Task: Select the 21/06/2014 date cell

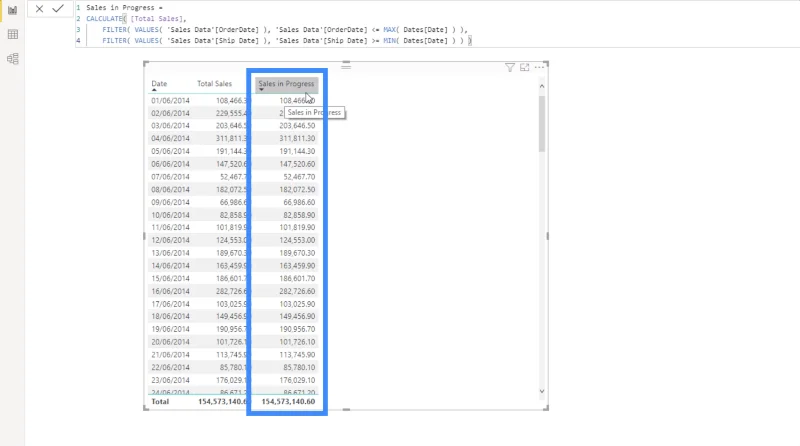Action: 170,355
